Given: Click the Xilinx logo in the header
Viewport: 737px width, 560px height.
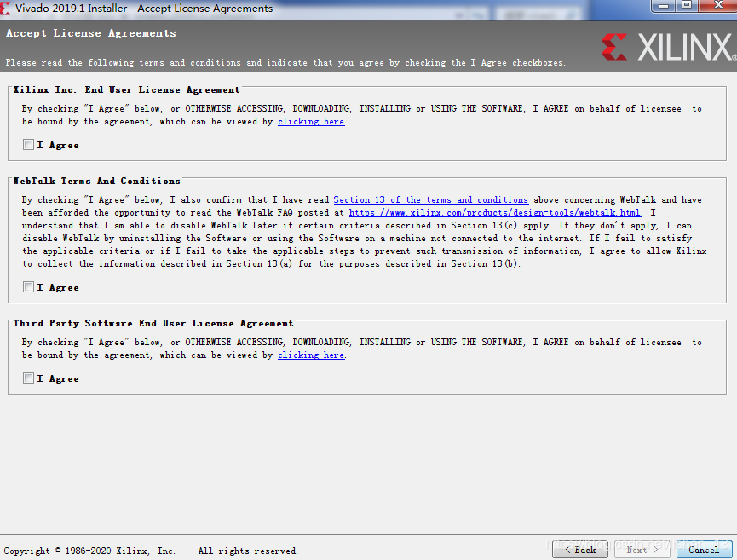Looking at the screenshot, I should click(669, 47).
